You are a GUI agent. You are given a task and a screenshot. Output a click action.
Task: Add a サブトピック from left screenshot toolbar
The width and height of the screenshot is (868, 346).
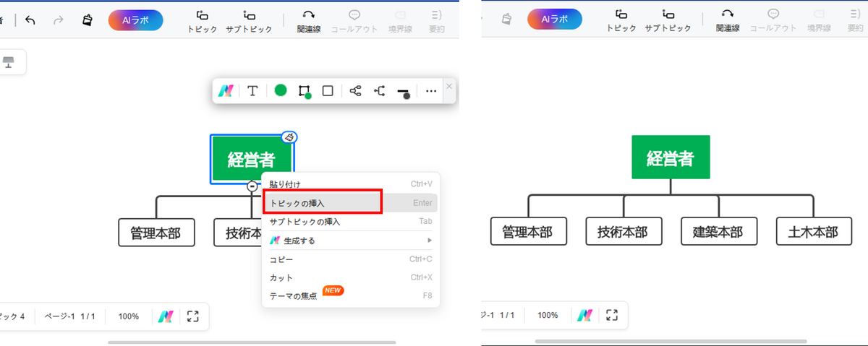pos(249,21)
